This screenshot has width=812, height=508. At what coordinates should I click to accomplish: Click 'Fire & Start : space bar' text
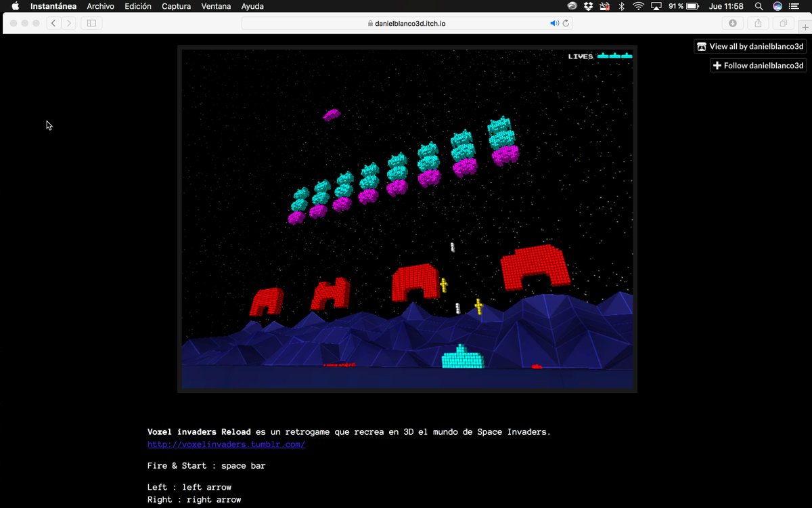(x=206, y=465)
